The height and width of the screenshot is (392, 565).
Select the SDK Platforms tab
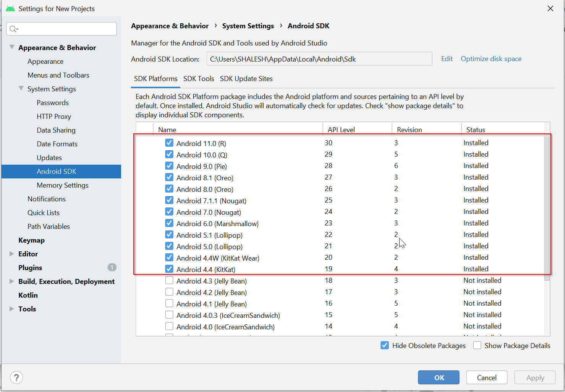[x=155, y=79]
